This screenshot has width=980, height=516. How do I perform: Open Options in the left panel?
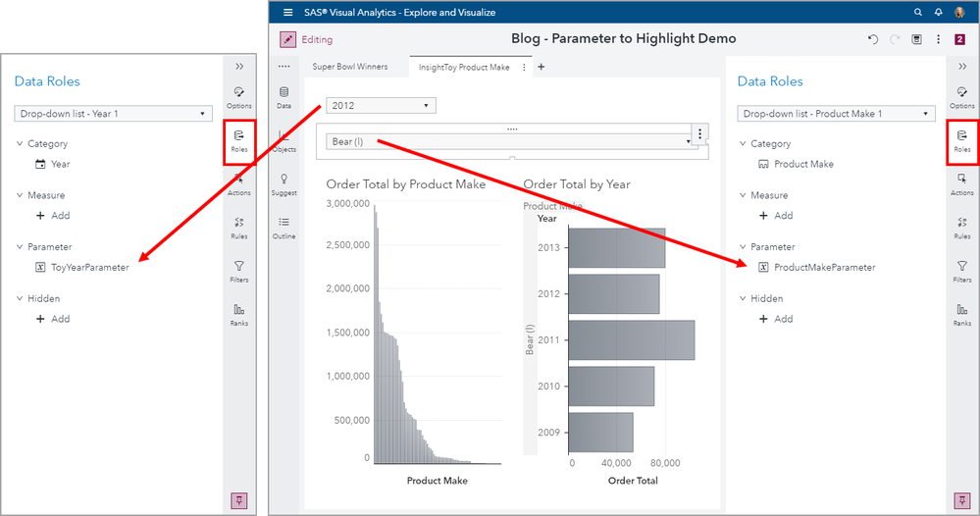(x=238, y=98)
